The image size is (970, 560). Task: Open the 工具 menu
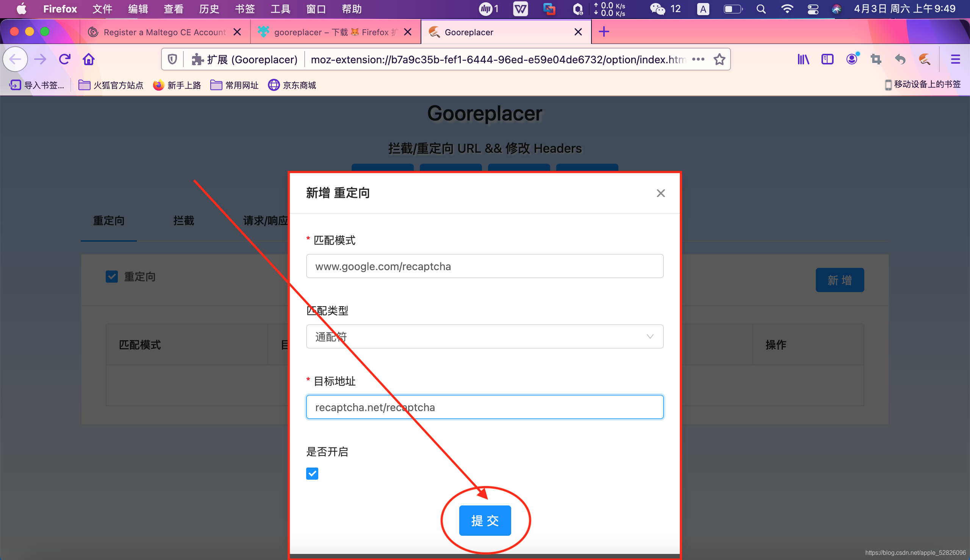280,9
